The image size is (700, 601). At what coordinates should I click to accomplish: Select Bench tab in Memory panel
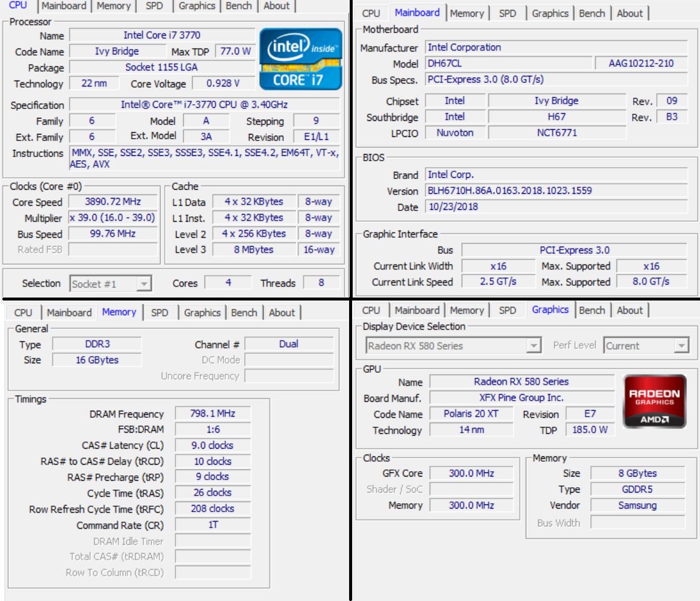pyautogui.click(x=244, y=312)
